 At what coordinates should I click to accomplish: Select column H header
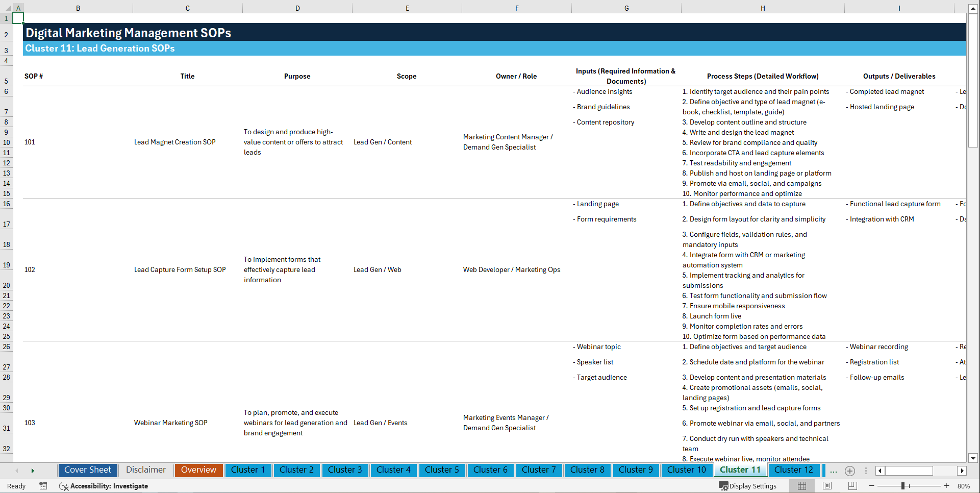coord(762,8)
